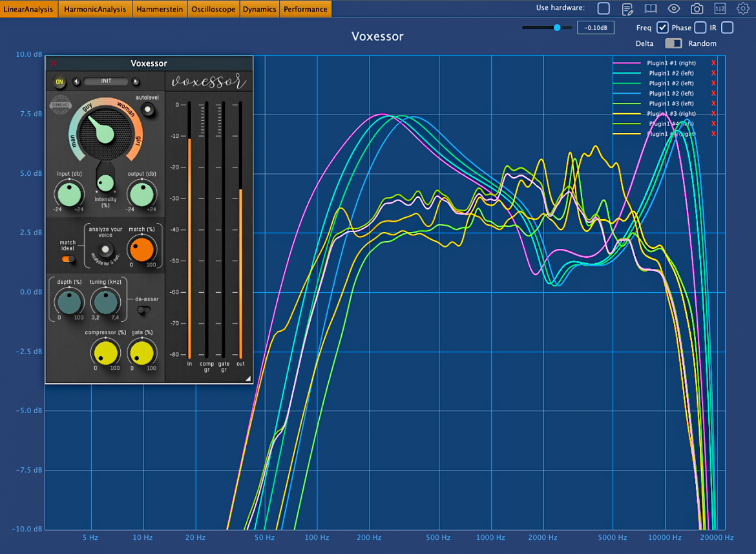The height and width of the screenshot is (554, 756).
Task: Click the output (db) knob
Action: click(142, 194)
